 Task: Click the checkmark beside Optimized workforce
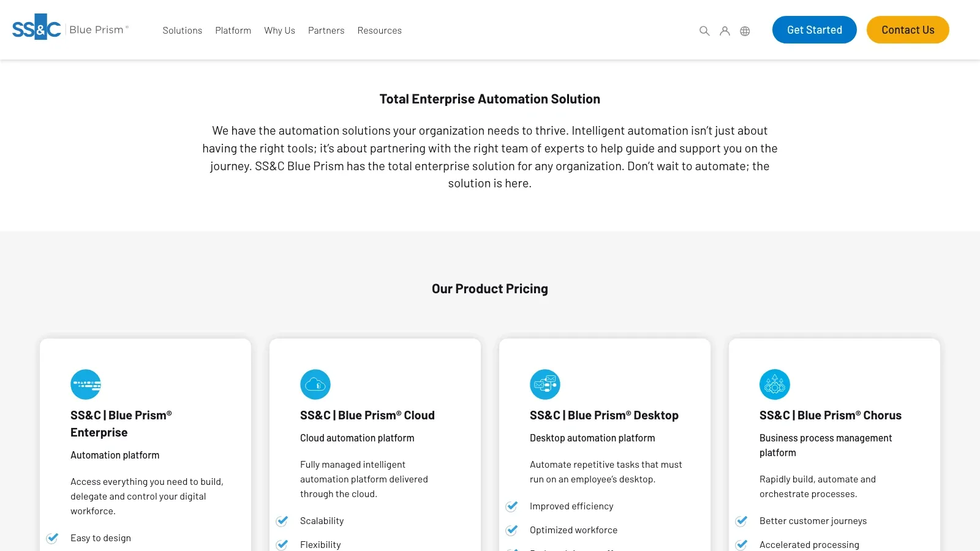point(512,530)
